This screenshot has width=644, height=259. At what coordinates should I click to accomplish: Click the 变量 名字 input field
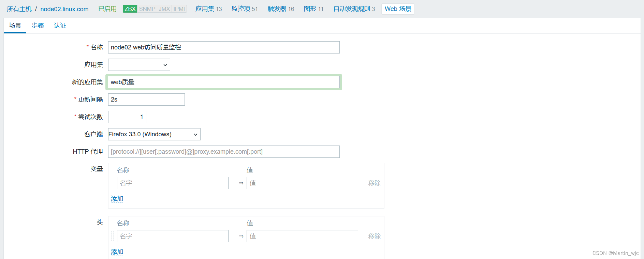[x=173, y=183]
